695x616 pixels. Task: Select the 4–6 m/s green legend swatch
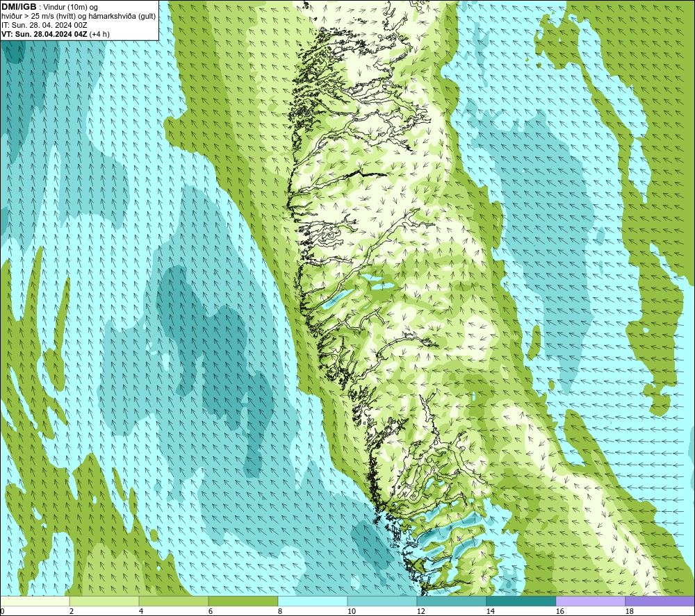tap(174, 601)
